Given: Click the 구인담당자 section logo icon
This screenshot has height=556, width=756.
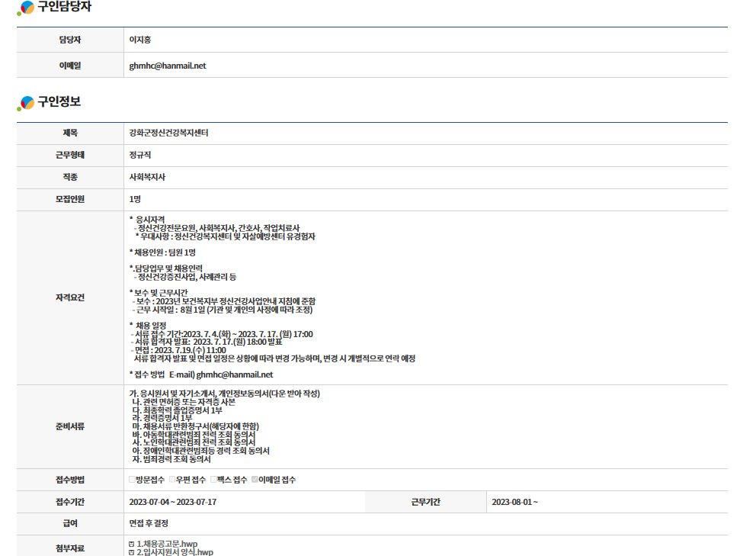Looking at the screenshot, I should 26,8.
